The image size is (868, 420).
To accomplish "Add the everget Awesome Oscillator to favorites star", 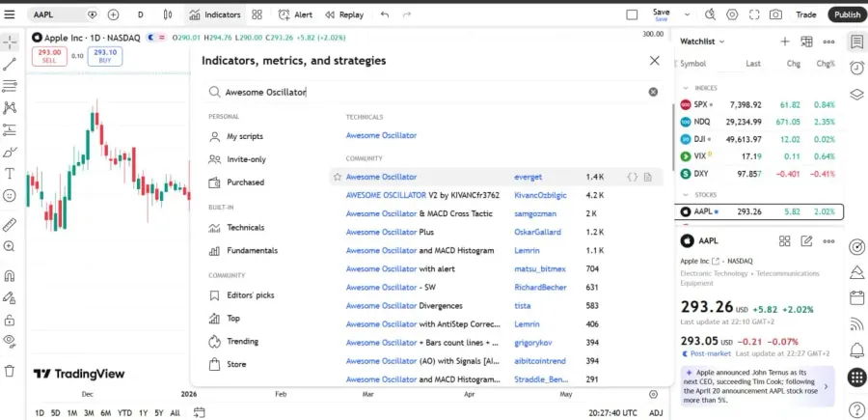I will click(338, 177).
